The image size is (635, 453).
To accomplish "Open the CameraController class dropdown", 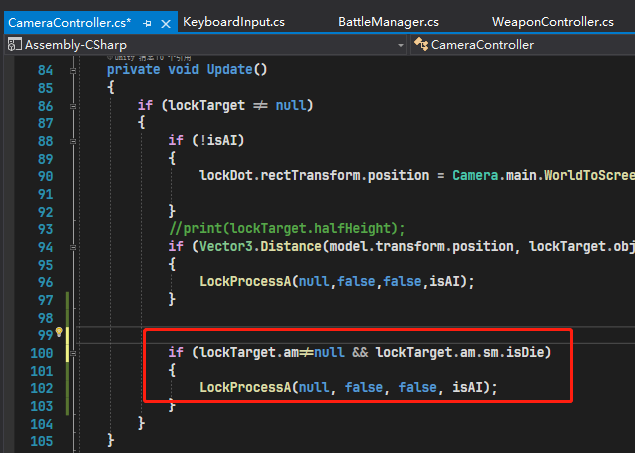I will pyautogui.click(x=523, y=45).
